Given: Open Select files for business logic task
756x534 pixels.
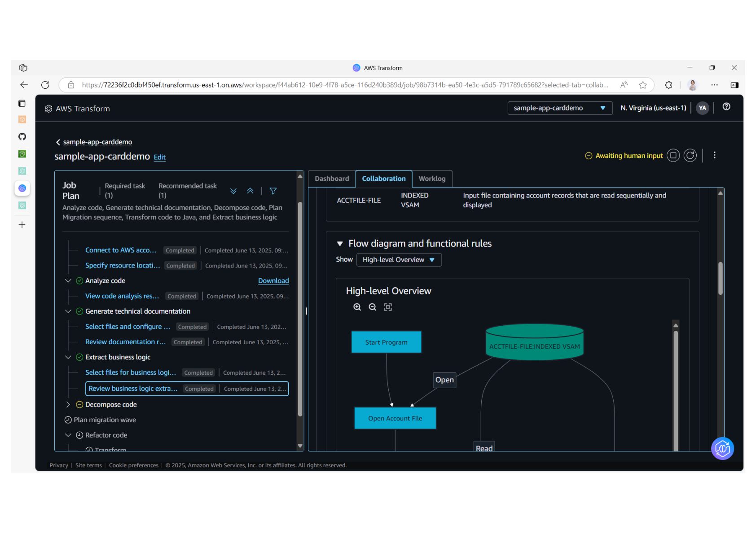Looking at the screenshot, I should (131, 372).
